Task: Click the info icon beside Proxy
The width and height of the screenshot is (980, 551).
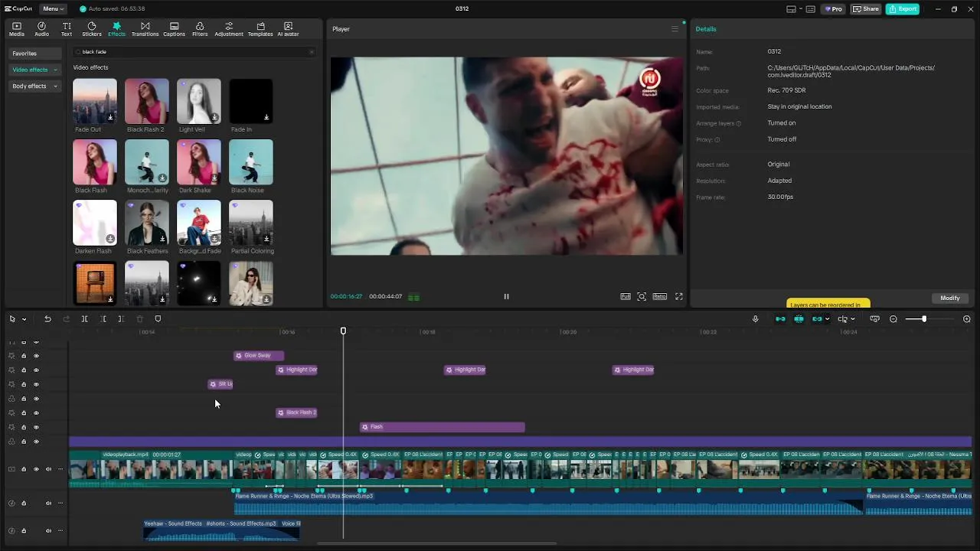Action: coord(717,140)
